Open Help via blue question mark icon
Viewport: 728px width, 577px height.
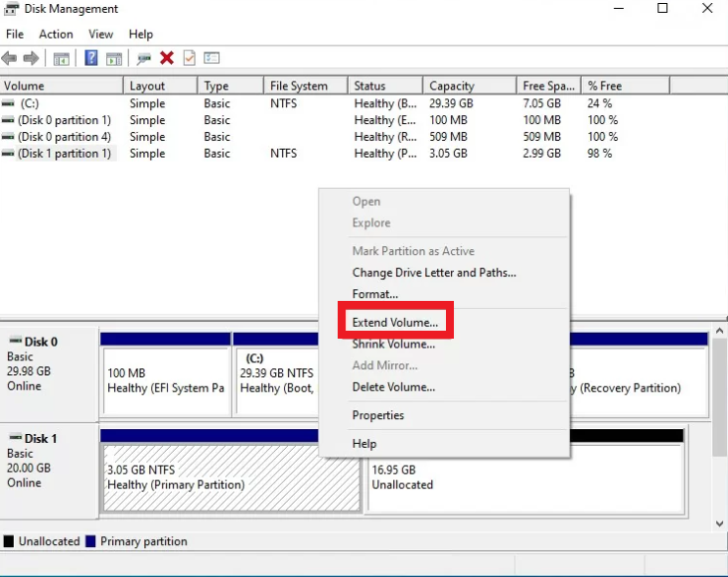click(91, 58)
